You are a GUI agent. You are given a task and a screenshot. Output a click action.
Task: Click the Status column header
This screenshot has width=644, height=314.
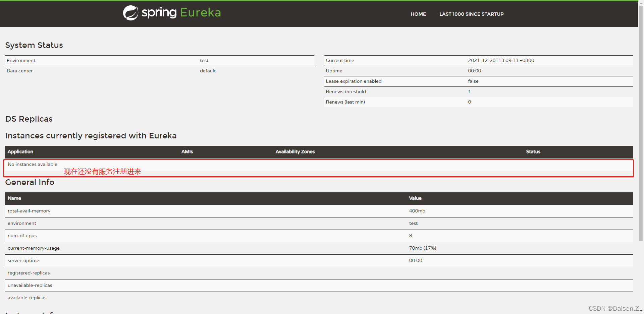[533, 152]
